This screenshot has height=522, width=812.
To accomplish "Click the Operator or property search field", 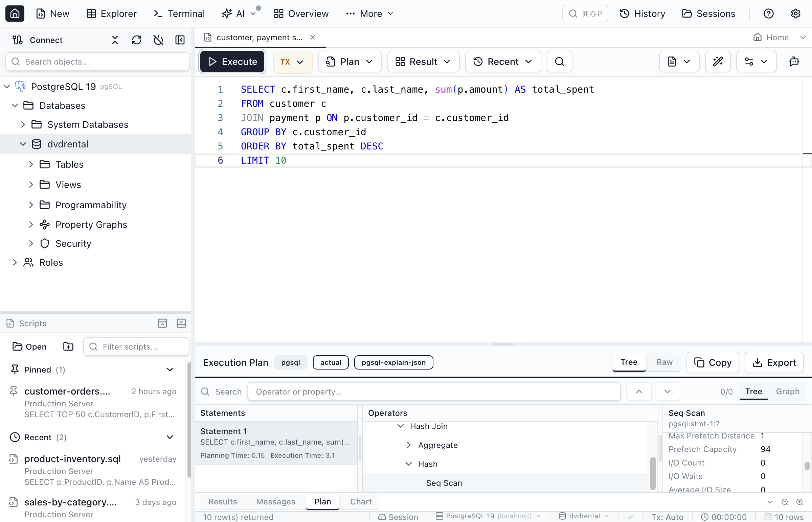I will point(434,391).
